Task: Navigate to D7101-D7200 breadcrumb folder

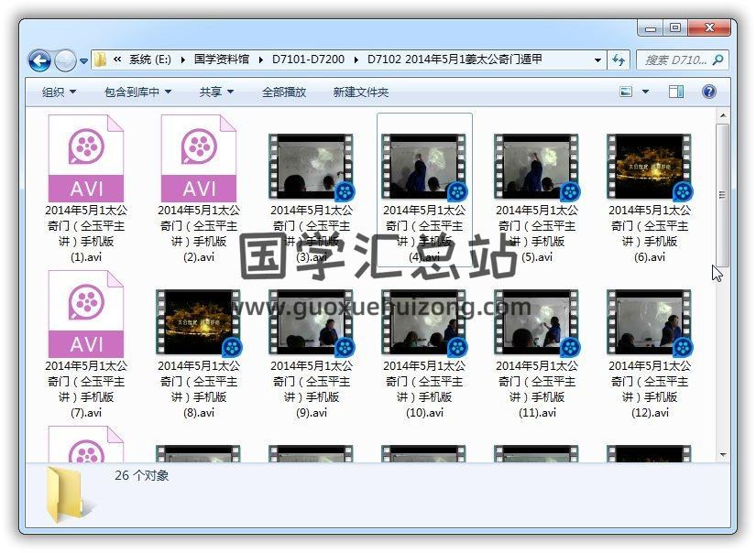Action: point(308,60)
